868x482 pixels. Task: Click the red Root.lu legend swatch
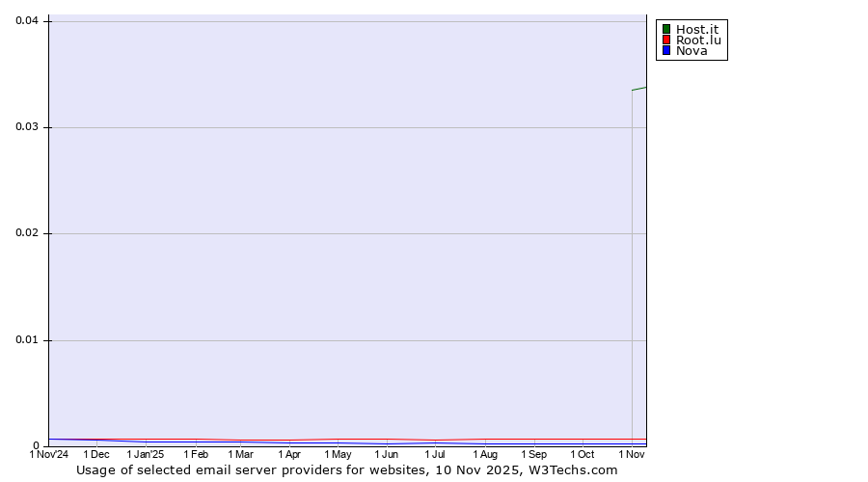click(x=666, y=40)
